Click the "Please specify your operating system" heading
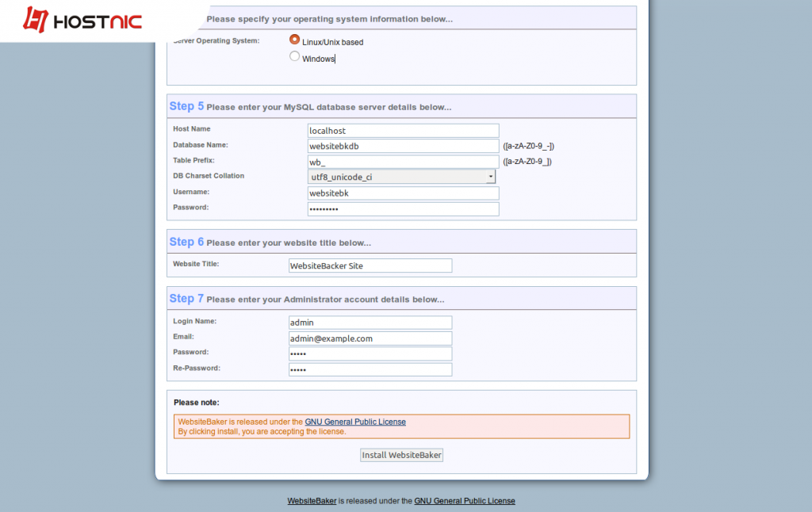Screen dimensions: 812x512 [x=329, y=19]
